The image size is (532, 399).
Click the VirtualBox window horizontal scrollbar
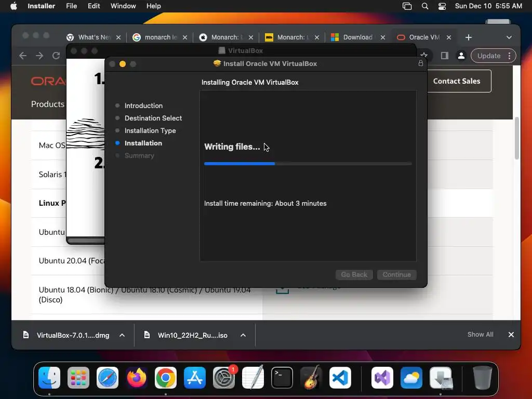87,241
